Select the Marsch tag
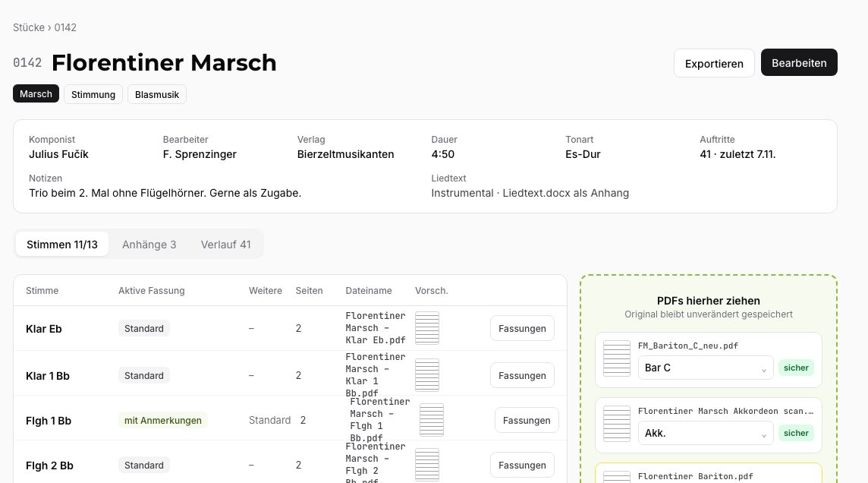868x483 pixels. click(x=36, y=93)
